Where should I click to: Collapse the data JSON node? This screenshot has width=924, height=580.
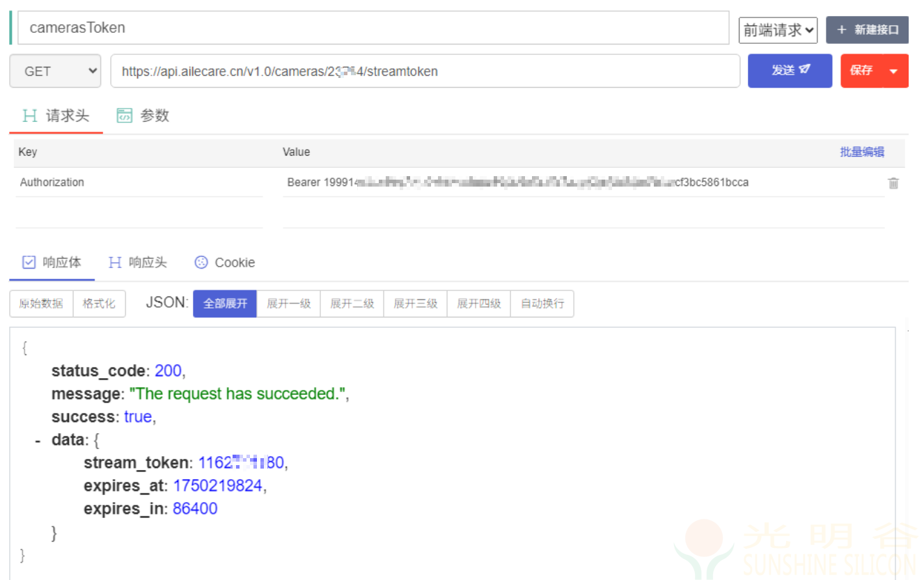[37, 440]
